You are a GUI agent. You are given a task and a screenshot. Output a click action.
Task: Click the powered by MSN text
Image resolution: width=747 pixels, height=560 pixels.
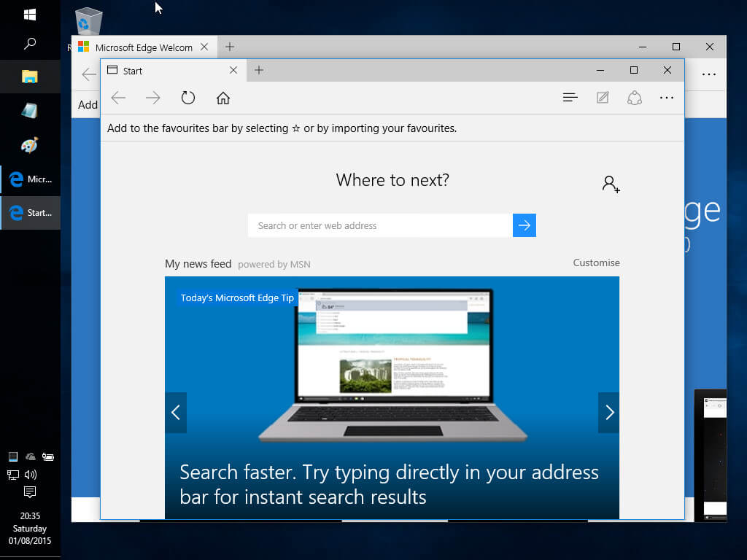pos(274,264)
